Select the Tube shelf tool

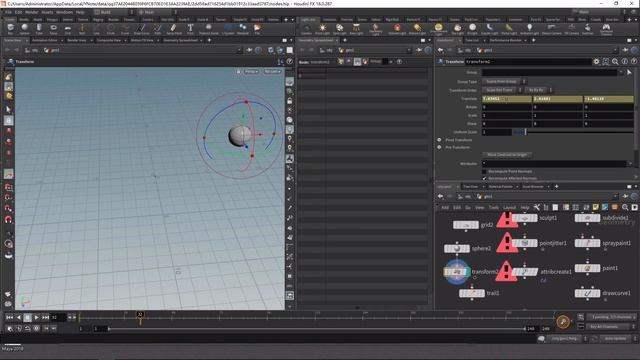click(x=39, y=29)
